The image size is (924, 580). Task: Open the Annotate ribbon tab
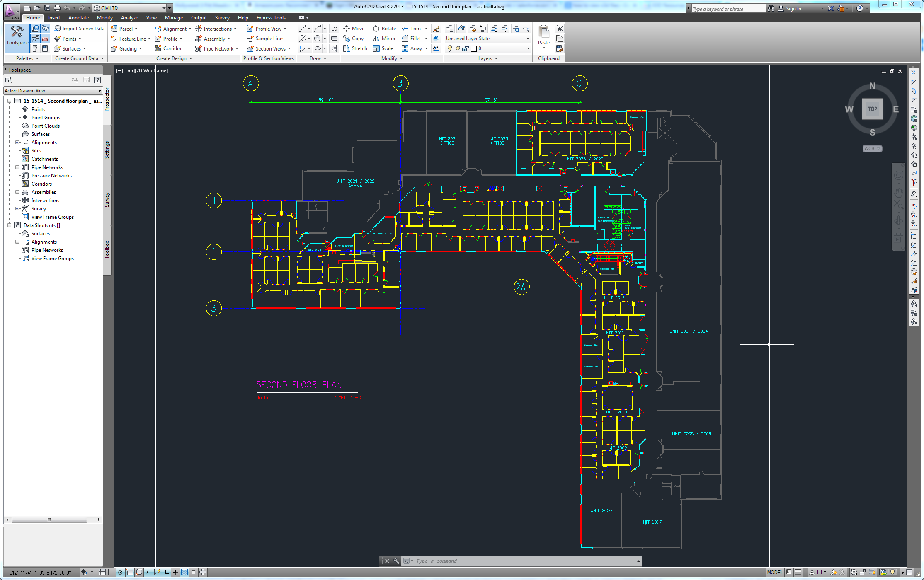pyautogui.click(x=79, y=18)
